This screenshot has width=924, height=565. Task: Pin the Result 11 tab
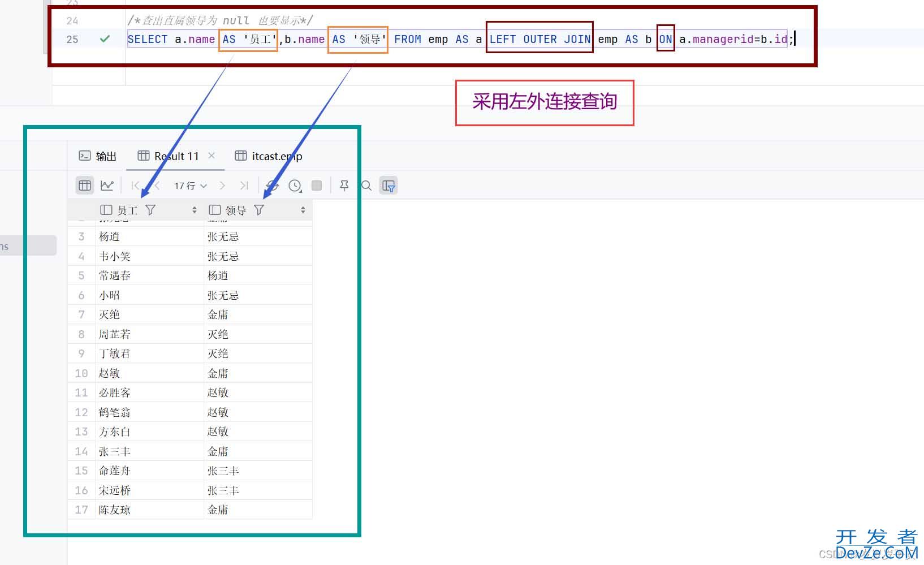click(x=344, y=186)
